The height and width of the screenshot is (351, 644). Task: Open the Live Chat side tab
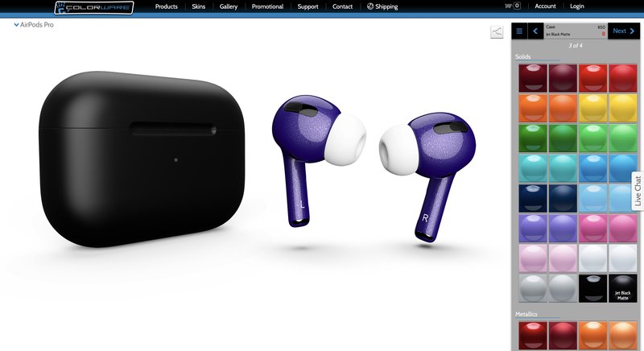tap(638, 191)
